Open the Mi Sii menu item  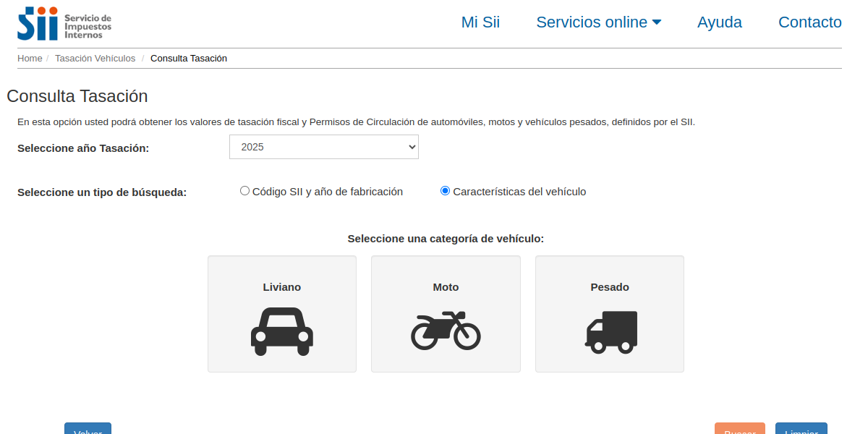click(x=480, y=22)
